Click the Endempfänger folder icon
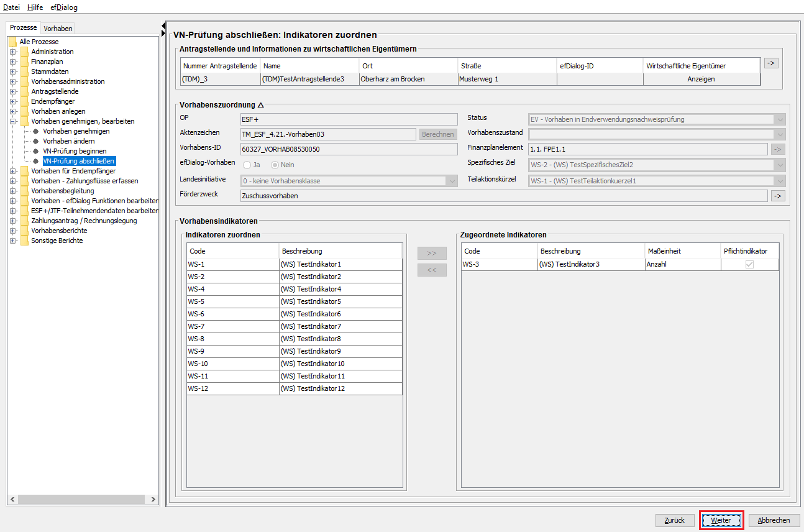This screenshot has height=532, width=804. [24, 101]
